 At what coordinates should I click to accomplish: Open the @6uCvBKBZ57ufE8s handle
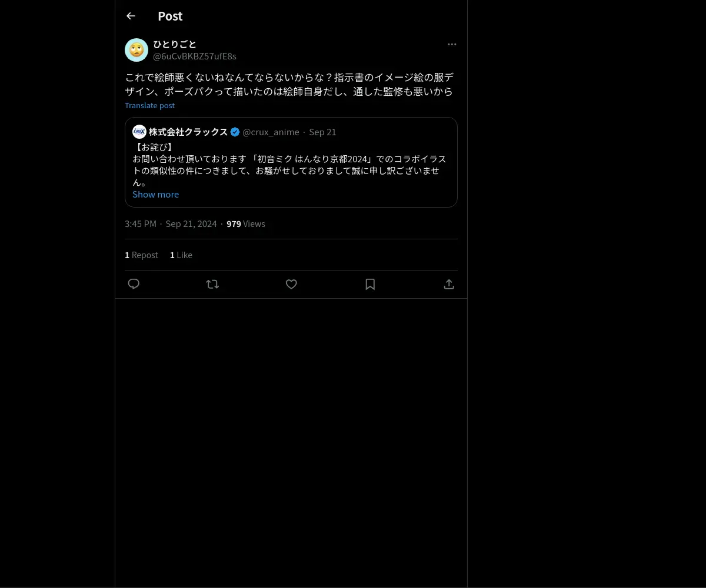(x=195, y=56)
